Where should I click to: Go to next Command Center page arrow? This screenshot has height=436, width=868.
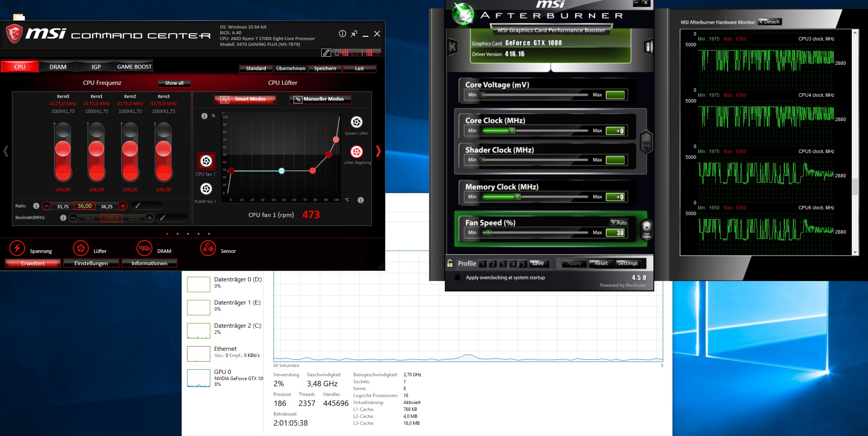378,151
